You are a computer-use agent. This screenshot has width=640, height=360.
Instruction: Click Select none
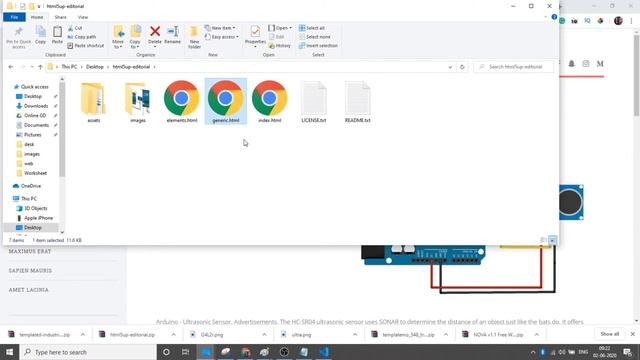315,37
